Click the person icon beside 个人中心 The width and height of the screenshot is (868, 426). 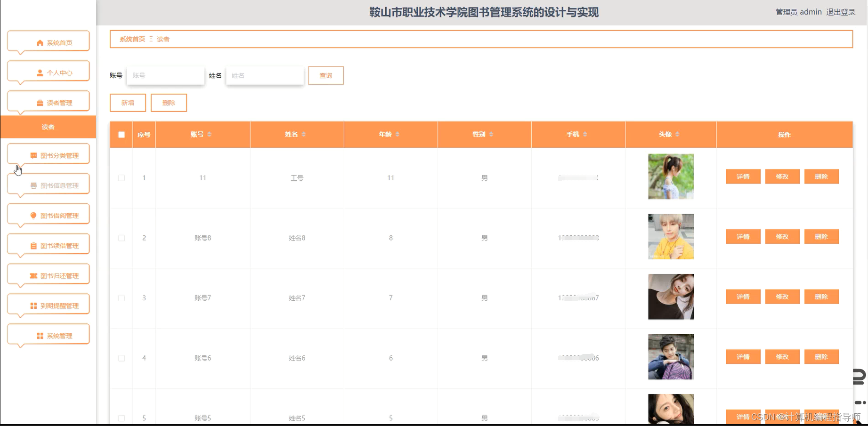click(40, 73)
